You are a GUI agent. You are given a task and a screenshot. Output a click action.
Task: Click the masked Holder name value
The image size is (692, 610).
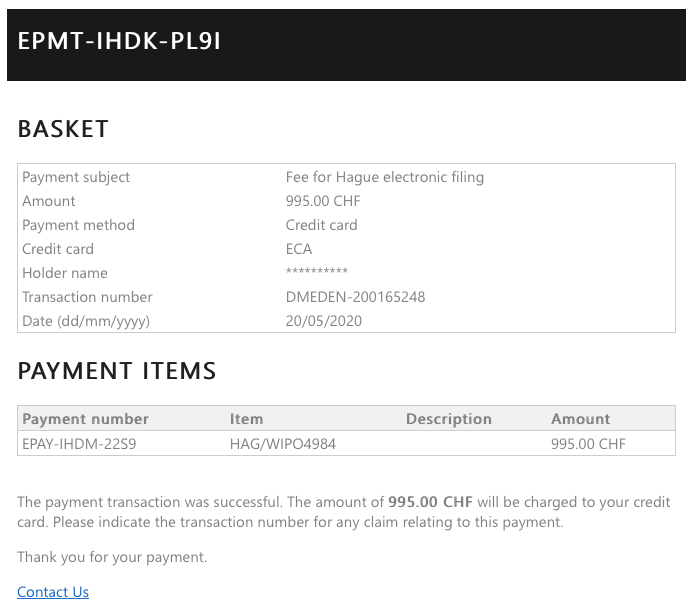(x=316, y=273)
